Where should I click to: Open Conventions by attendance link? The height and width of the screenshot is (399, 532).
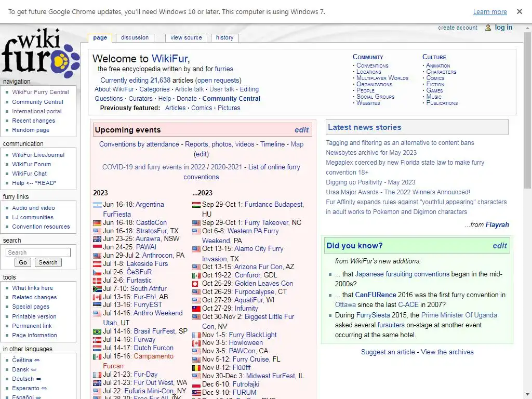[x=139, y=144]
